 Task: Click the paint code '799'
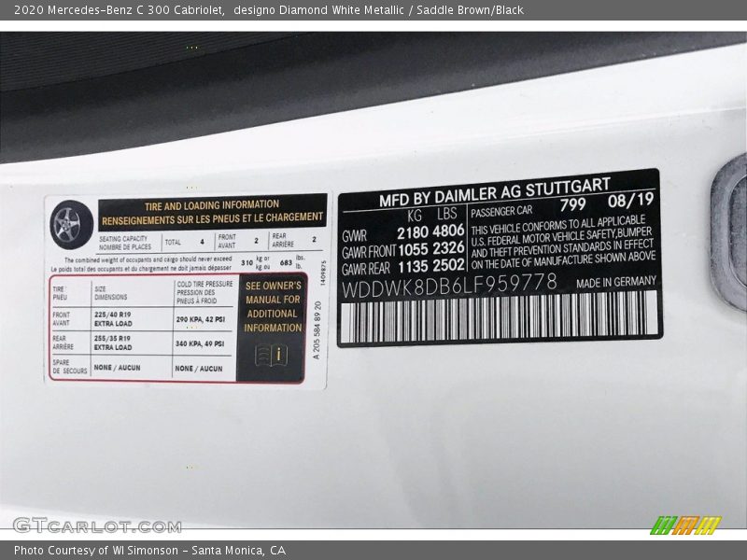pyautogui.click(x=572, y=204)
